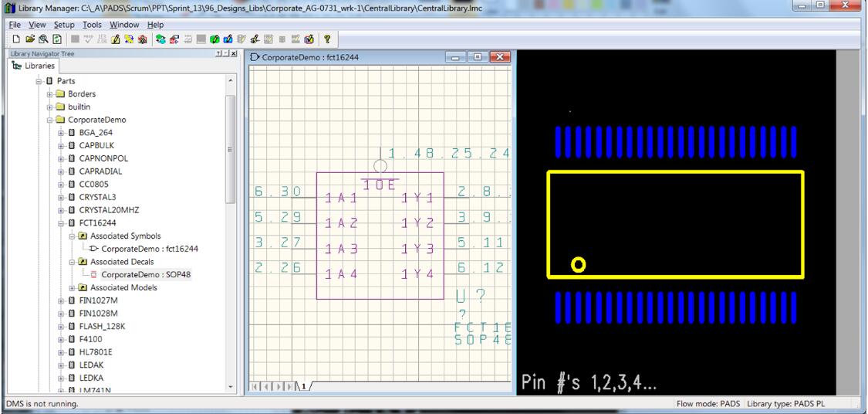868x414 pixels.
Task: Click the fct16244 symbol icon in the tree
Action: point(94,249)
